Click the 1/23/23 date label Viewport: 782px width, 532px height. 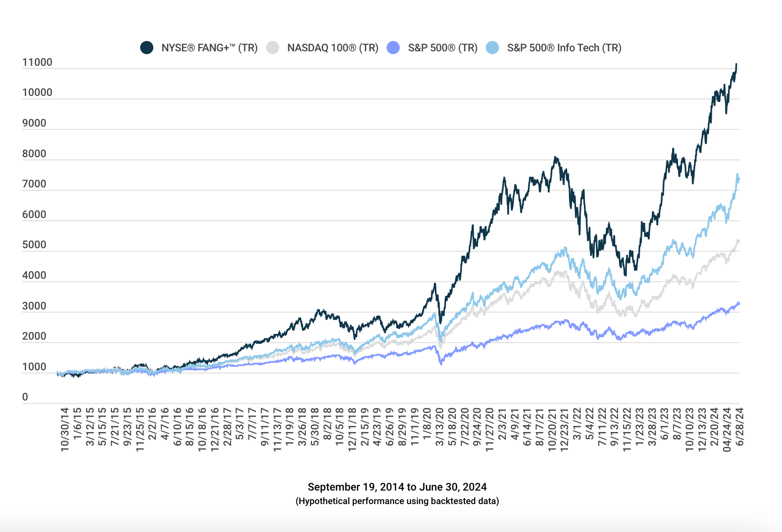click(x=640, y=427)
